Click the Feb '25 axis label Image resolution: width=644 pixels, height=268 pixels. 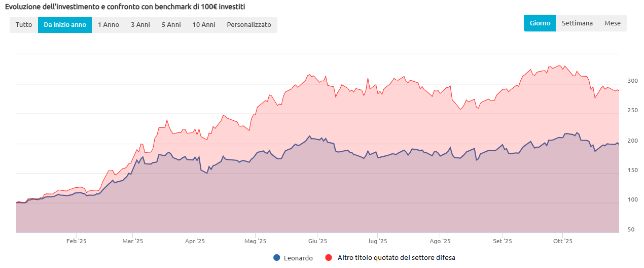(x=77, y=241)
